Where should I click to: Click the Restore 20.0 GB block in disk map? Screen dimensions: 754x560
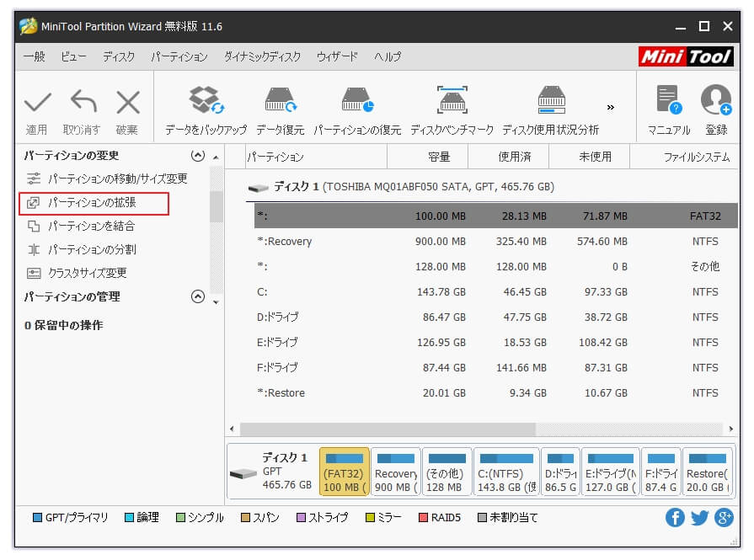tap(708, 472)
